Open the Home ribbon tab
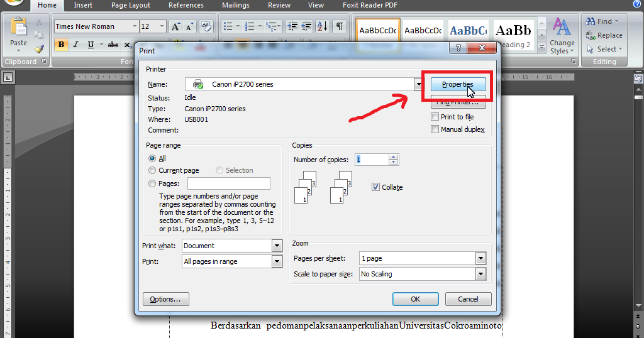Viewport: 644px width, 338px height. 47,5
